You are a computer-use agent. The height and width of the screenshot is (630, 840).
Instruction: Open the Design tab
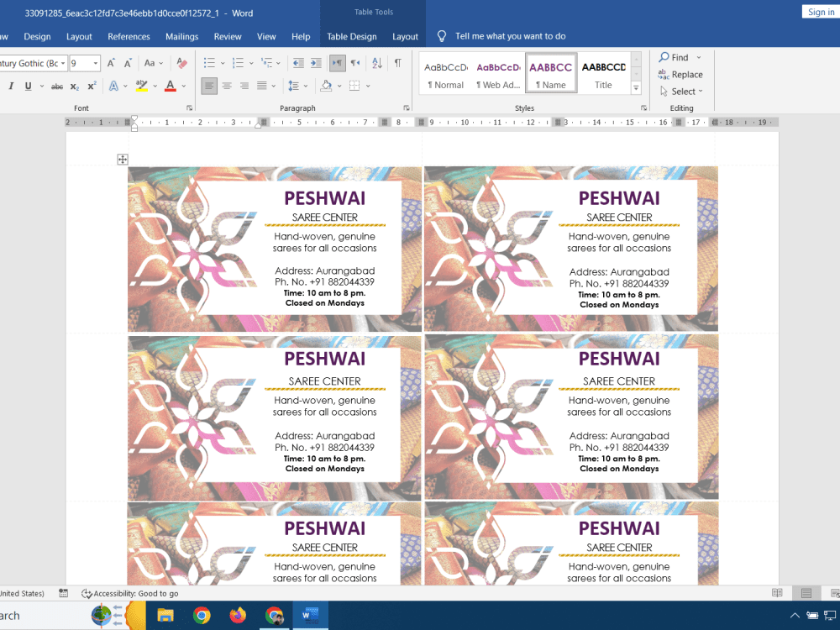pos(37,36)
